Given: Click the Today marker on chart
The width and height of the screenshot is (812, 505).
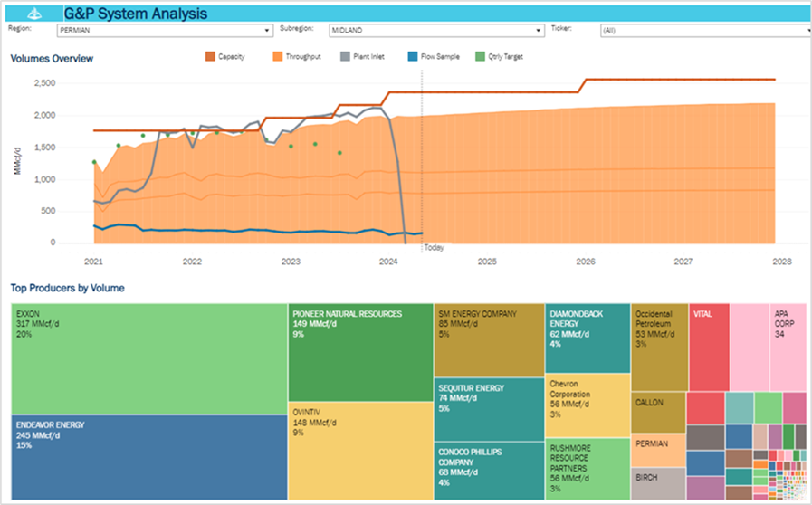Looking at the screenshot, I should point(434,248).
